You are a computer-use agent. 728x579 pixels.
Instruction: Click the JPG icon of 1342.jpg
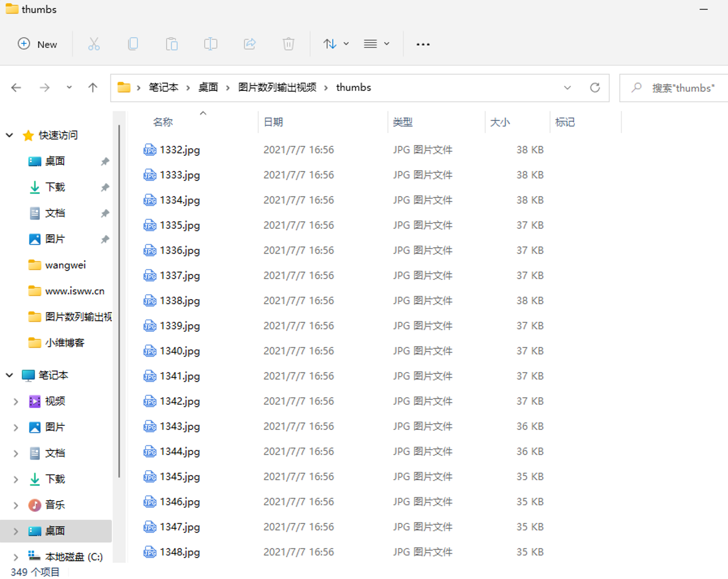(x=150, y=401)
